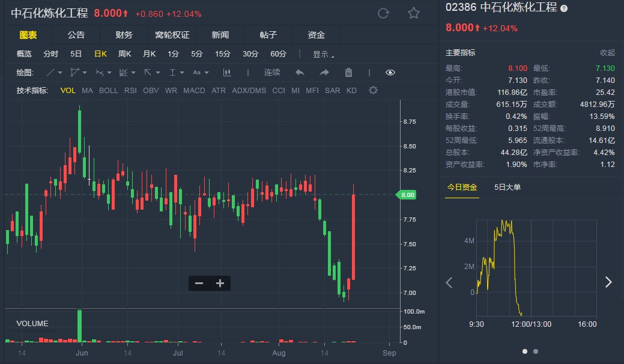Screen dimensions: 624x364
Task: Enable the ADX/DMS indicator
Action: pos(249,90)
